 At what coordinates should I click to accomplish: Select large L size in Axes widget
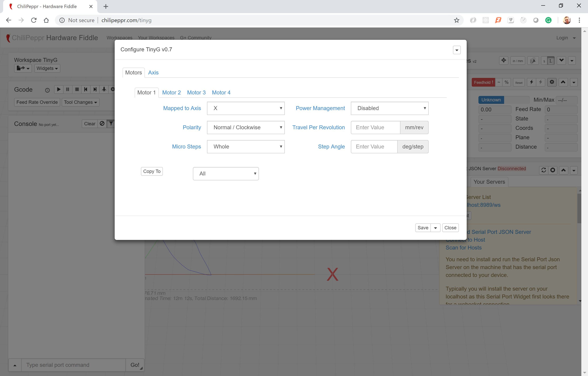pos(551,61)
